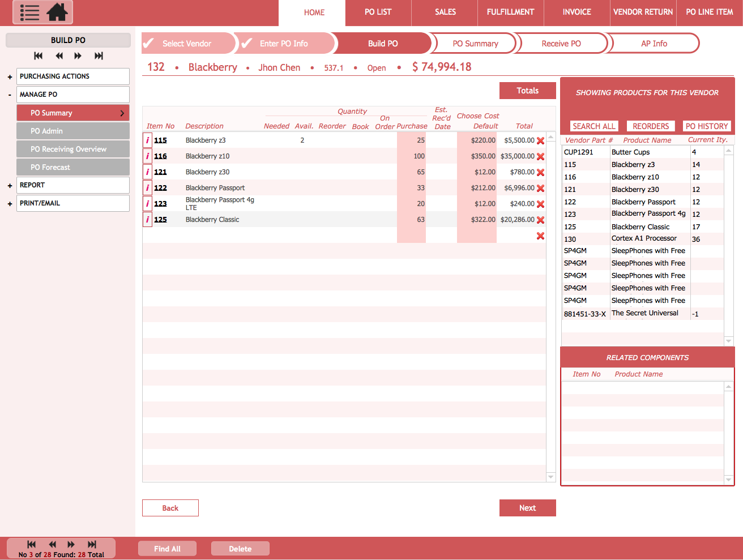Screen dimensions: 743x560
Task: Open info icon for item 122
Action: pos(147,188)
